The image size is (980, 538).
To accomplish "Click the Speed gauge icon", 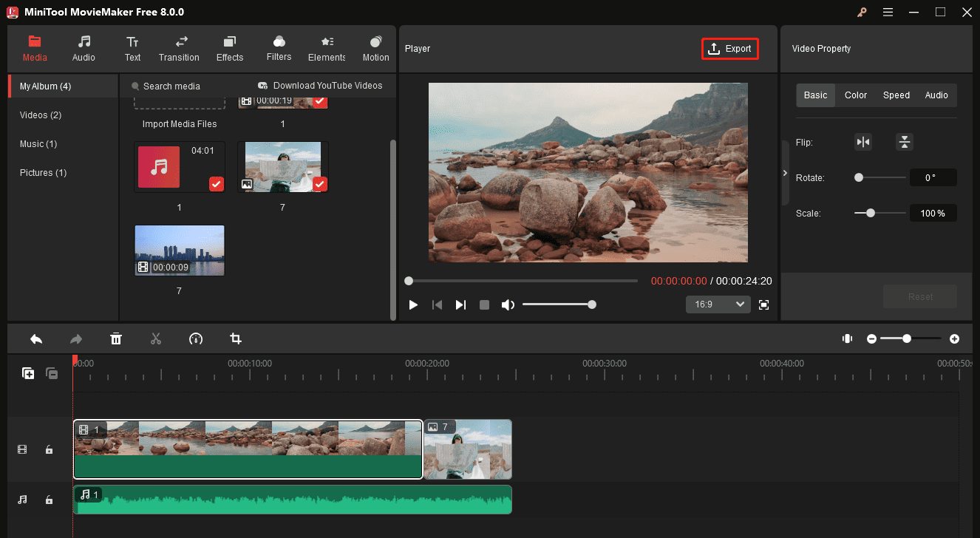I will pyautogui.click(x=196, y=338).
